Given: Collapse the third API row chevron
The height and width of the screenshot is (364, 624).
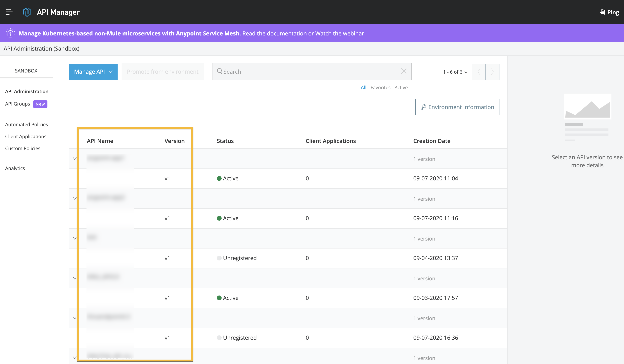Looking at the screenshot, I should 75,238.
